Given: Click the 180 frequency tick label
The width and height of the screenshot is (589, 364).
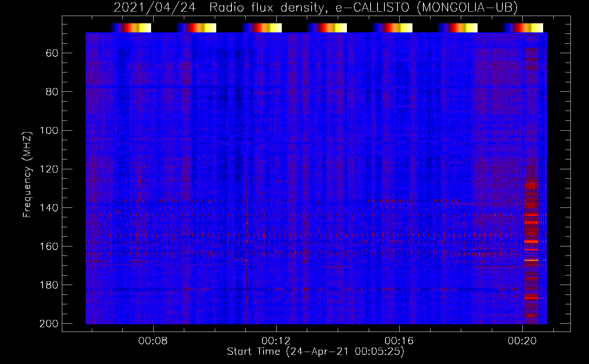Looking at the screenshot, I should tap(49, 285).
